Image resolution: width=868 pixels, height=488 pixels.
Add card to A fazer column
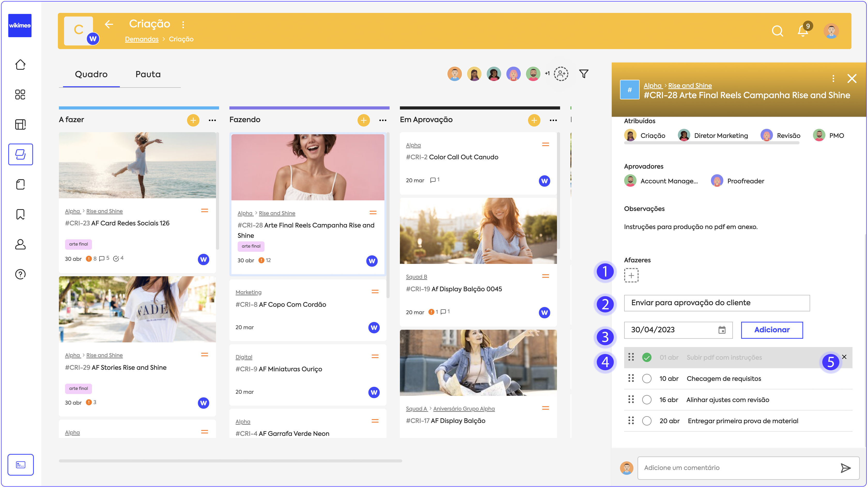193,120
